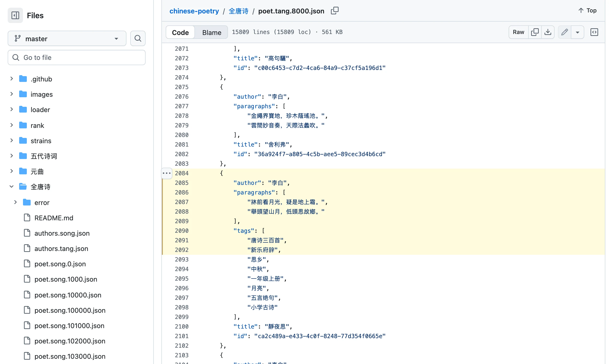Open poet.song.100000.json in file tree
The image size is (613, 364).
(70, 310)
